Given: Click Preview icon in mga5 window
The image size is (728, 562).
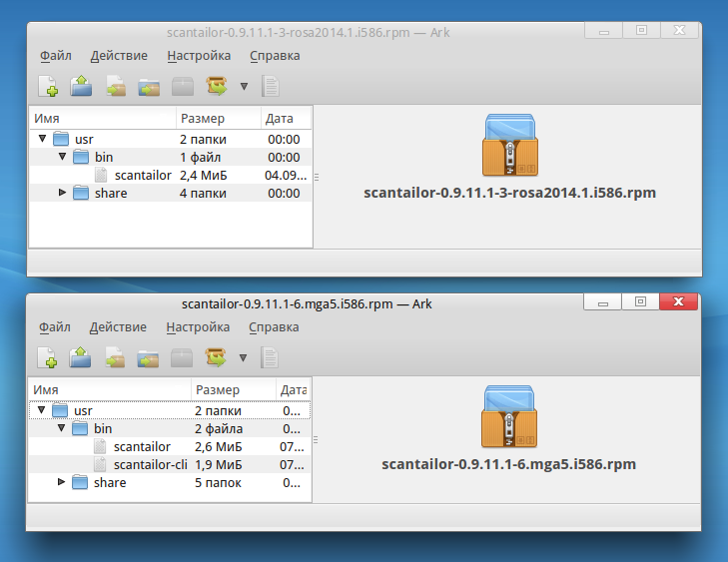Looking at the screenshot, I should click(x=270, y=357).
